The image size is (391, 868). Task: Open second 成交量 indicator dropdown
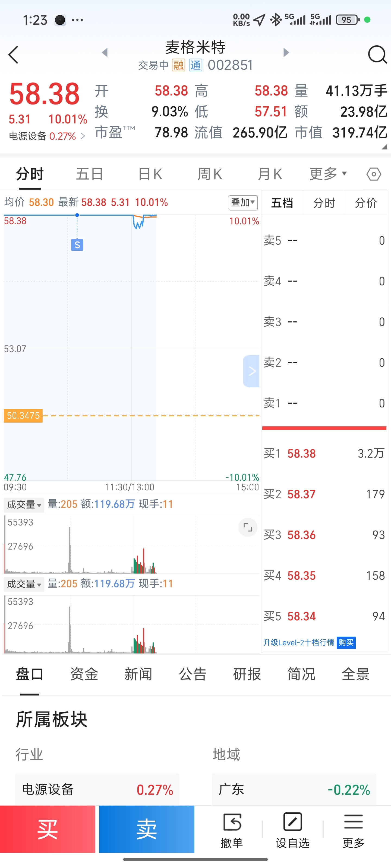tap(24, 584)
